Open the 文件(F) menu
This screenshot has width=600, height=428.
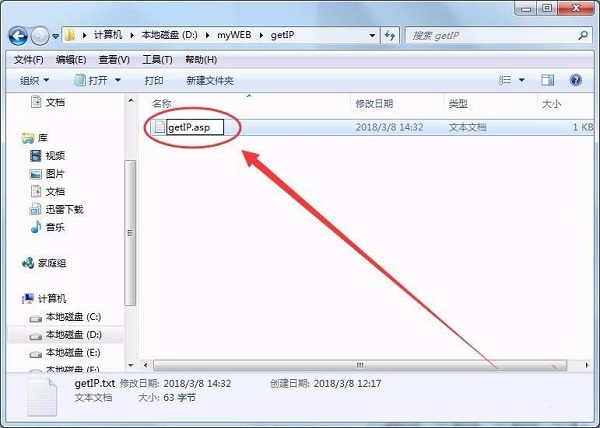coord(28,60)
